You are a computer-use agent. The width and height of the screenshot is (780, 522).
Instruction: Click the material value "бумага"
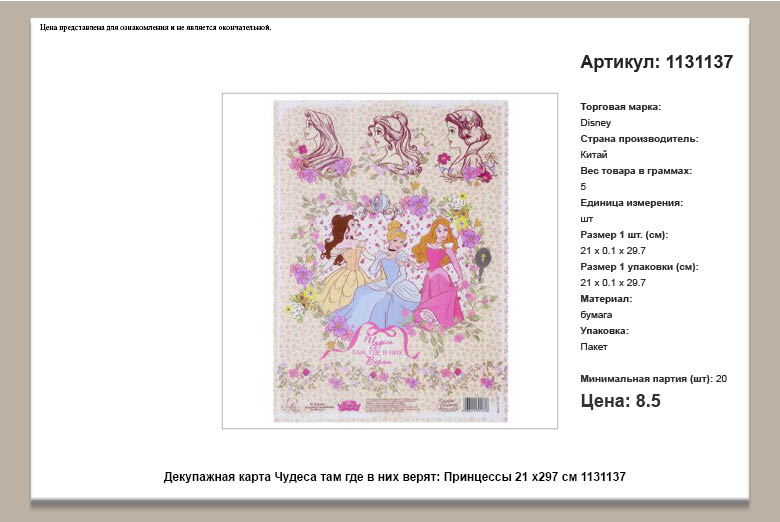tap(596, 314)
